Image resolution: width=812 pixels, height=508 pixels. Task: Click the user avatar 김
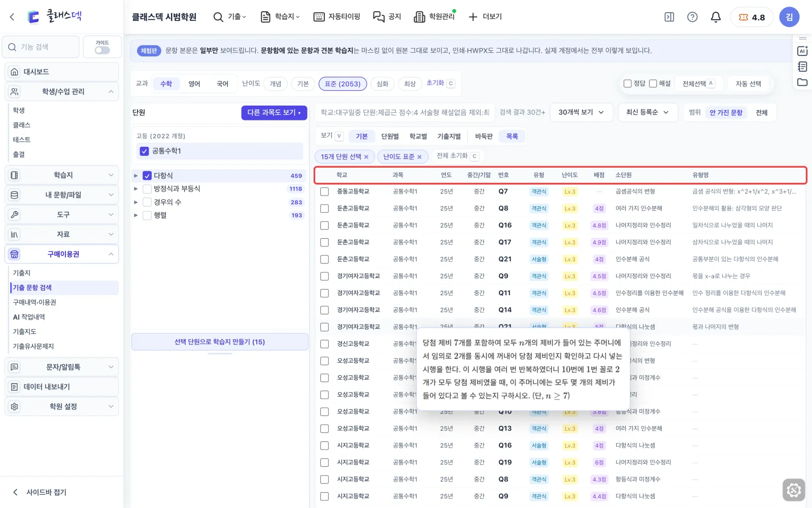coord(789,17)
